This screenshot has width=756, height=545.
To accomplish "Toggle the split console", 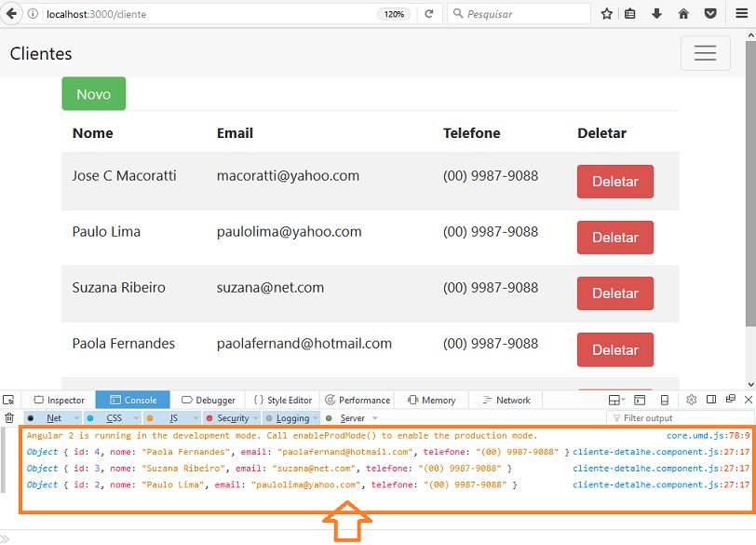I will point(640,400).
